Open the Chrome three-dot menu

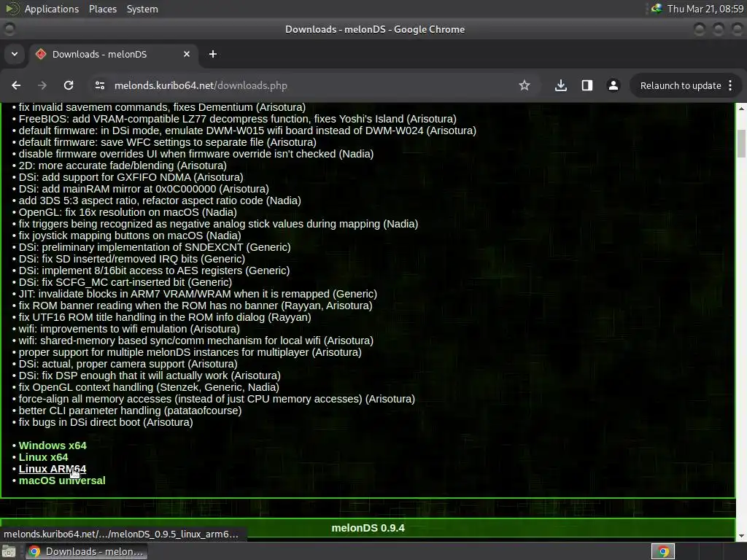tap(730, 85)
